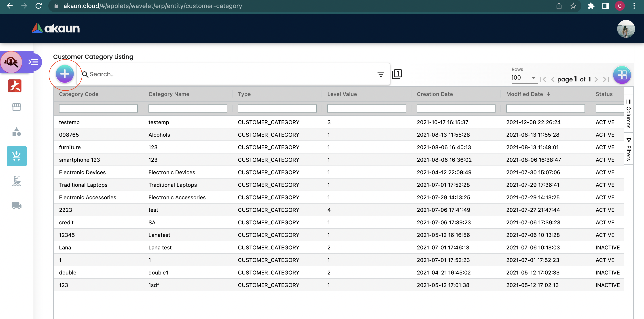Click the numbered pages icon beside search
644x319 pixels.
coord(397,74)
